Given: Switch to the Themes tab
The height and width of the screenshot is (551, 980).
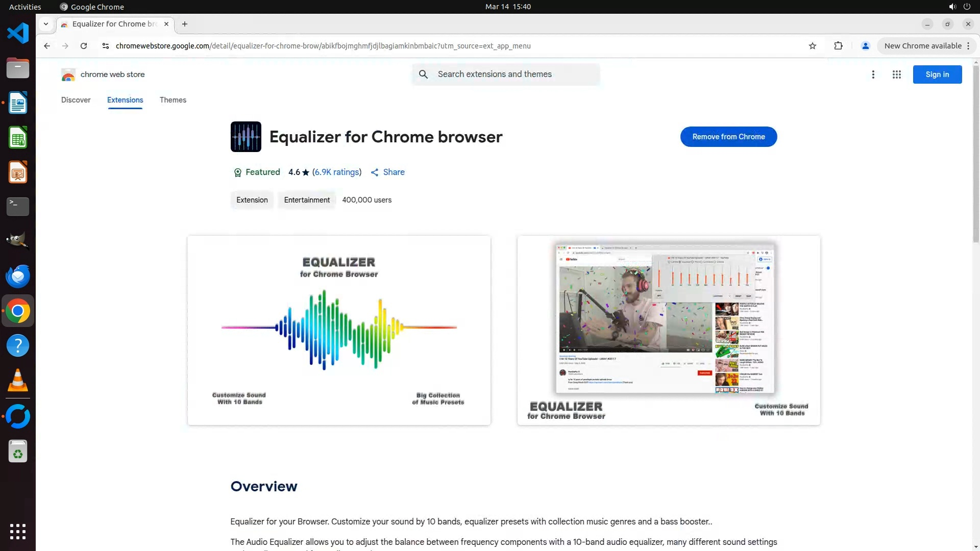Looking at the screenshot, I should [173, 100].
